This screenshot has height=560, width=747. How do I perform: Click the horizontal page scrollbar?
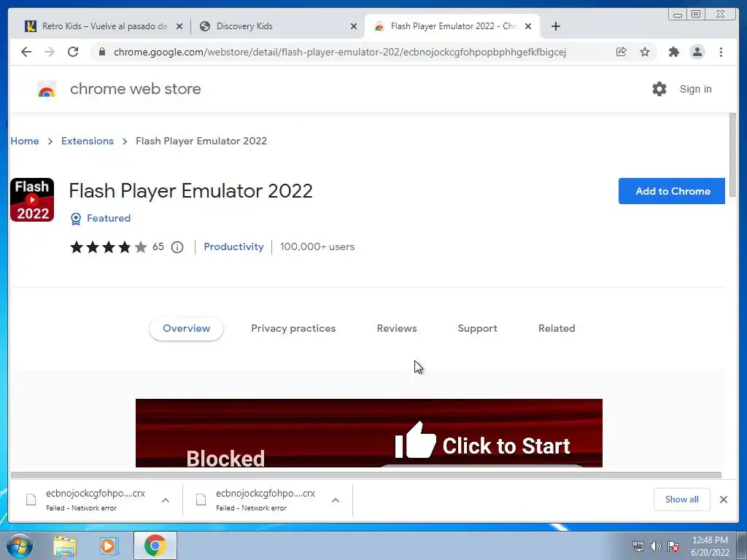[x=366, y=475]
